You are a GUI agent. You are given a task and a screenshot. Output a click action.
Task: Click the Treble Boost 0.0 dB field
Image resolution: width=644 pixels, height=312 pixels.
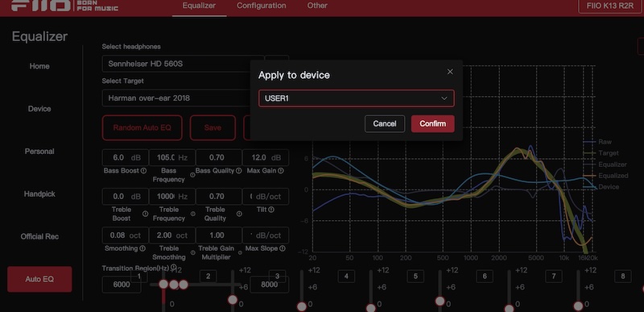126,197
